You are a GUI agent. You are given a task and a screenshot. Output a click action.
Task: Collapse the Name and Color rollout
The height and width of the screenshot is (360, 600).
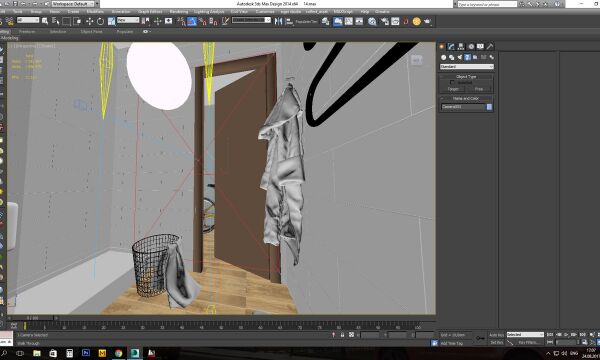[466, 98]
